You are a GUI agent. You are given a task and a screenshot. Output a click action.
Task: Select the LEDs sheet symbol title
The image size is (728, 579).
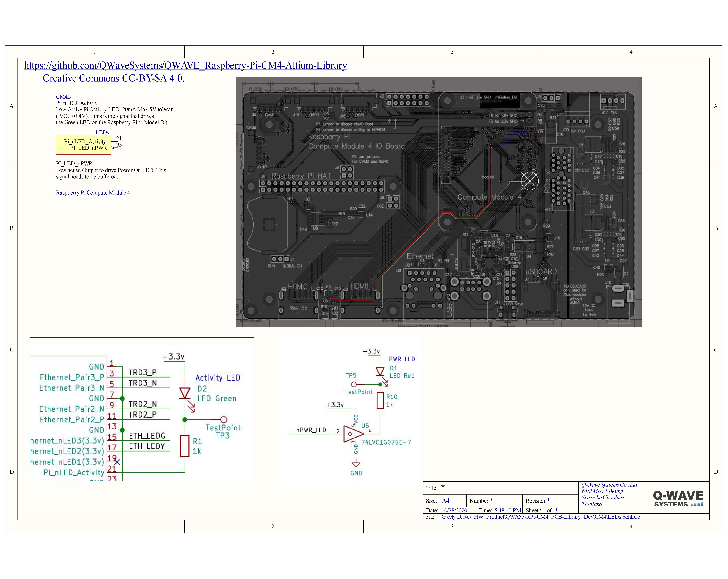pos(102,132)
